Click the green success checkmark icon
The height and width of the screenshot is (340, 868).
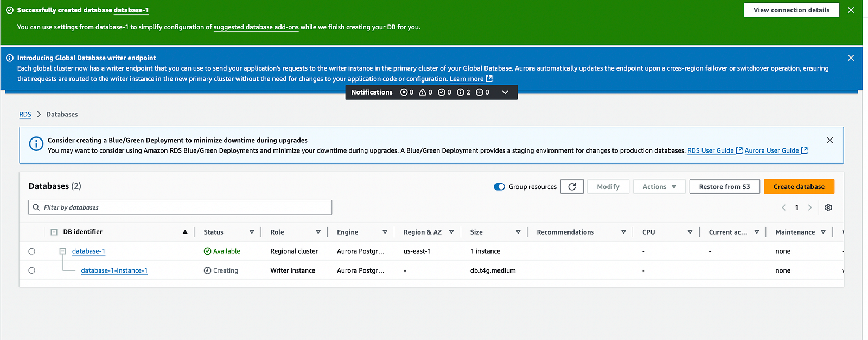pos(9,10)
